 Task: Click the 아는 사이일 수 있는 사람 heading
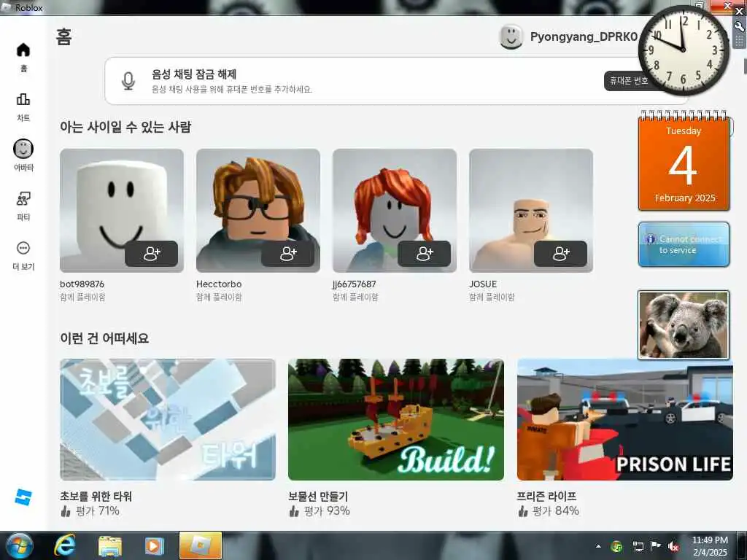[x=125, y=127]
